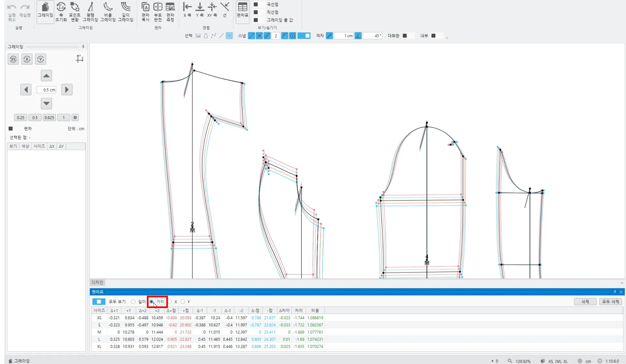Open the preset values settings gear

(x=75, y=117)
